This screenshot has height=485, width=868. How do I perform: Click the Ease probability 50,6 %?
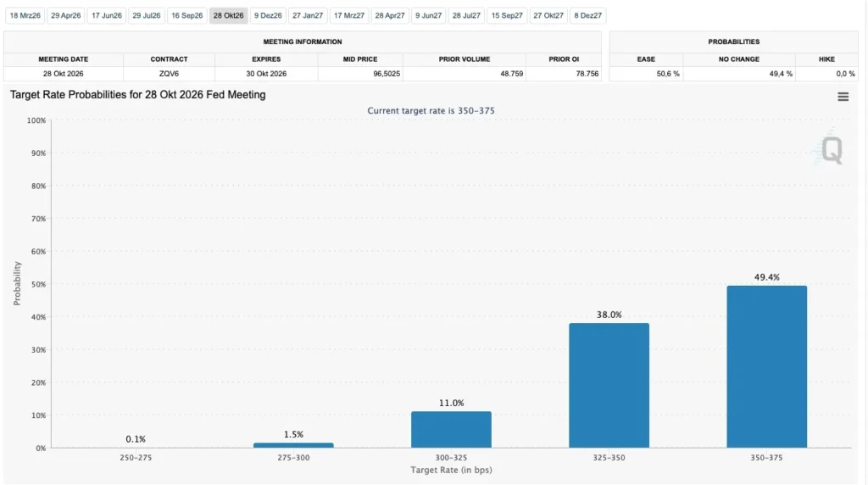click(x=668, y=74)
